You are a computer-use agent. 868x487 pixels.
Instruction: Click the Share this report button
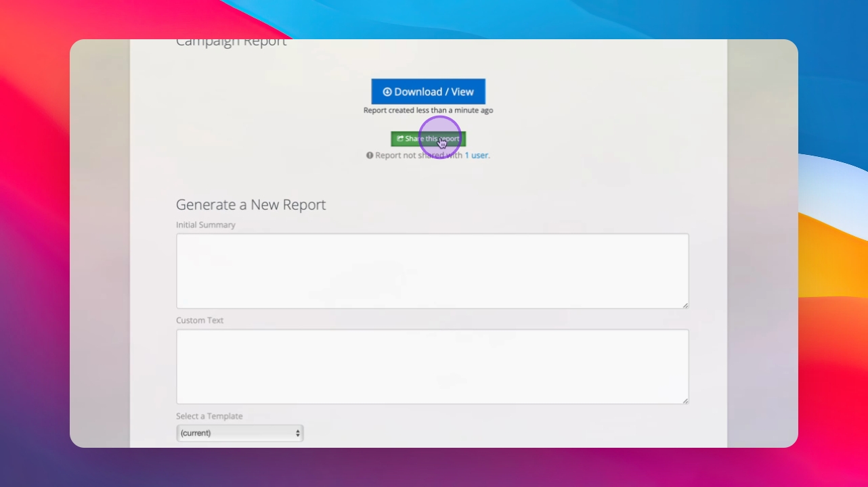[x=428, y=139]
